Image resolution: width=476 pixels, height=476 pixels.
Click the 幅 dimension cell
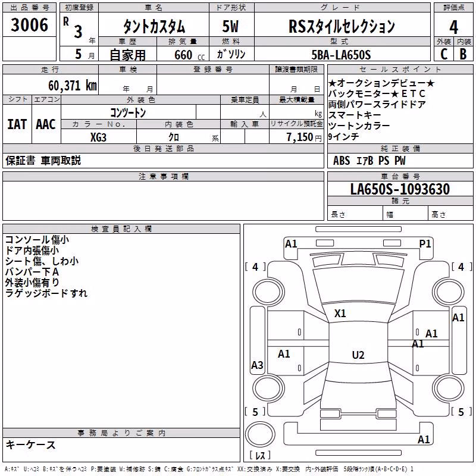(x=405, y=213)
